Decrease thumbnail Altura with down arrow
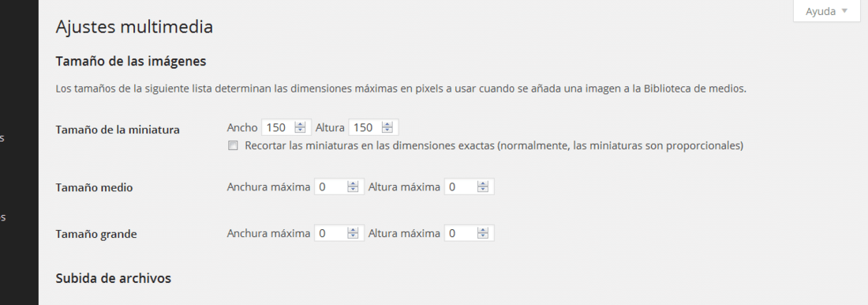868x305 pixels. click(x=387, y=131)
